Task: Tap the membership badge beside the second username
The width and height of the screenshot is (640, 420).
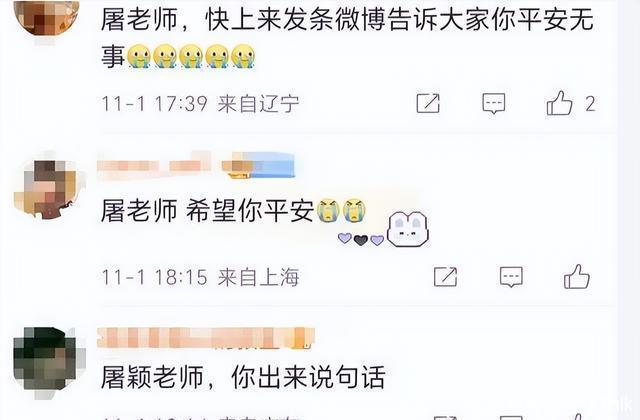Action: pyautogui.click(x=258, y=165)
